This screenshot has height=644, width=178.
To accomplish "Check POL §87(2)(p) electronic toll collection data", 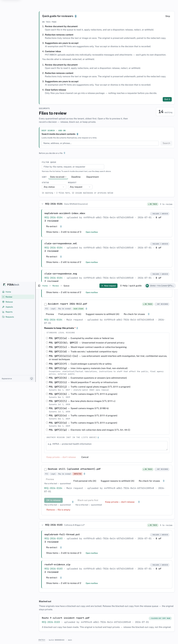I will tap(47, 430).
